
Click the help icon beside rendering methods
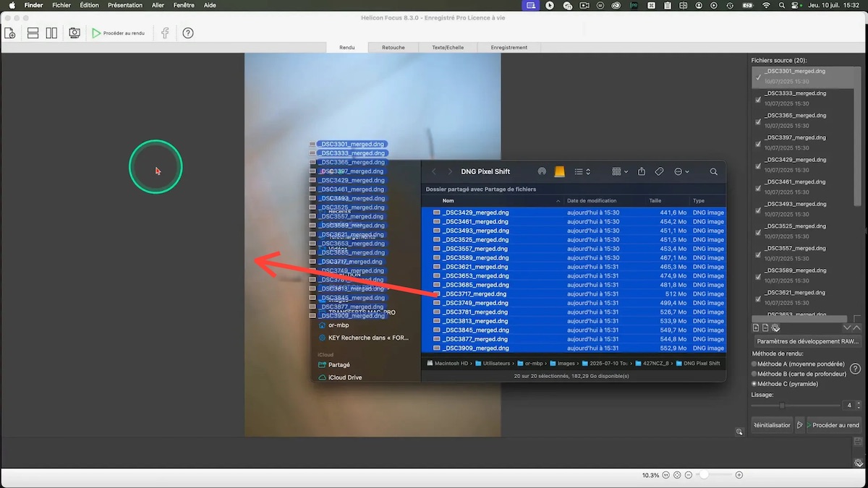point(855,369)
